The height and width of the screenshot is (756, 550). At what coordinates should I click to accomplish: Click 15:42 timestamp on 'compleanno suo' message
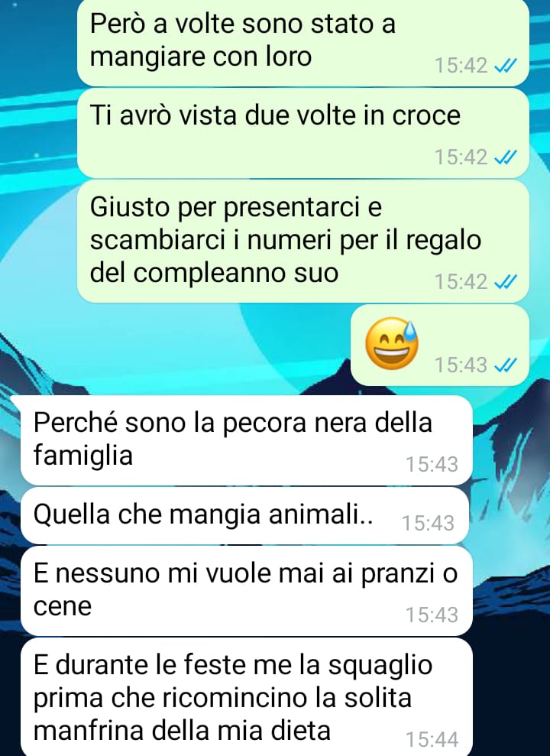[461, 281]
